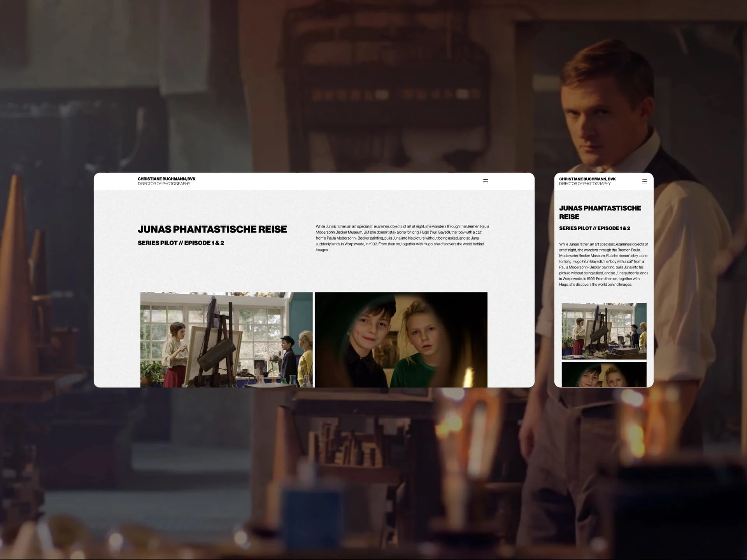Click Director of Photography in the desktop header
Screen dimensions: 747x560
click(x=164, y=184)
